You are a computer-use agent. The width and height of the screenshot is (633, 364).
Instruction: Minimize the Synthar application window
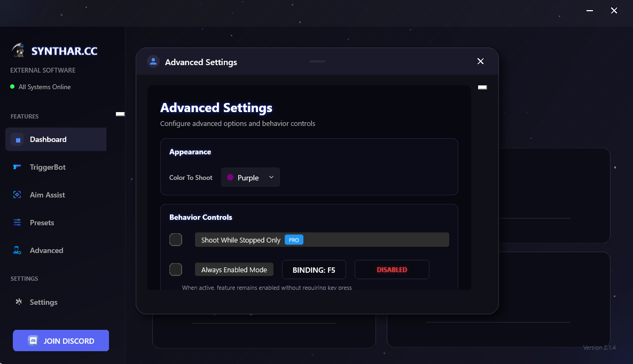point(590,11)
